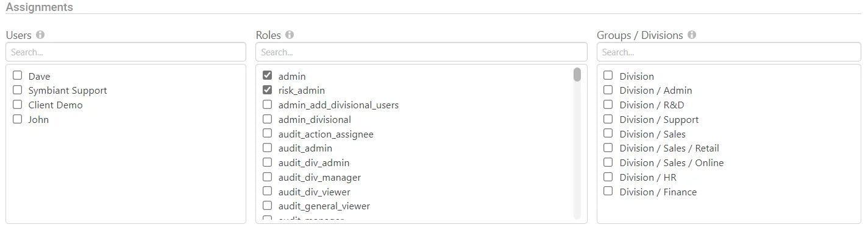Uncheck the admin role
The height and width of the screenshot is (230, 868).
pyautogui.click(x=267, y=75)
